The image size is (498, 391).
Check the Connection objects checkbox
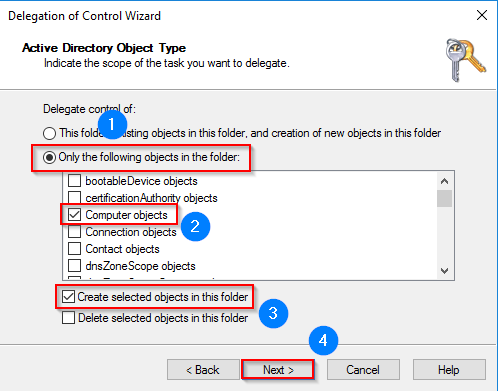74,232
